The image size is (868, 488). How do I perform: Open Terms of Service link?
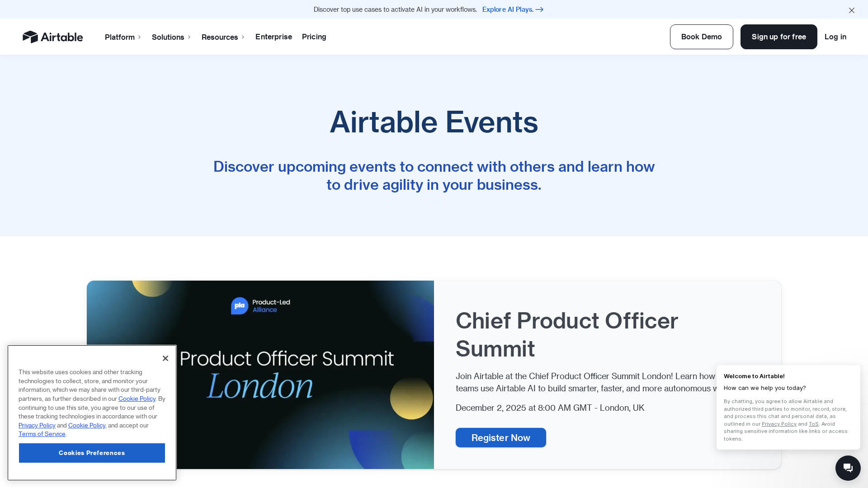pos(42,434)
